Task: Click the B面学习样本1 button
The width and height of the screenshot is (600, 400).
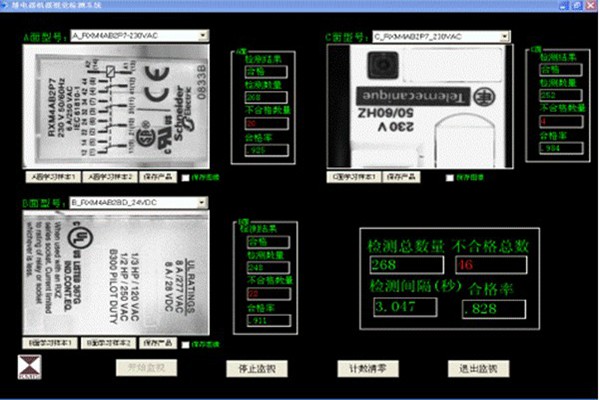Action: click(50, 343)
